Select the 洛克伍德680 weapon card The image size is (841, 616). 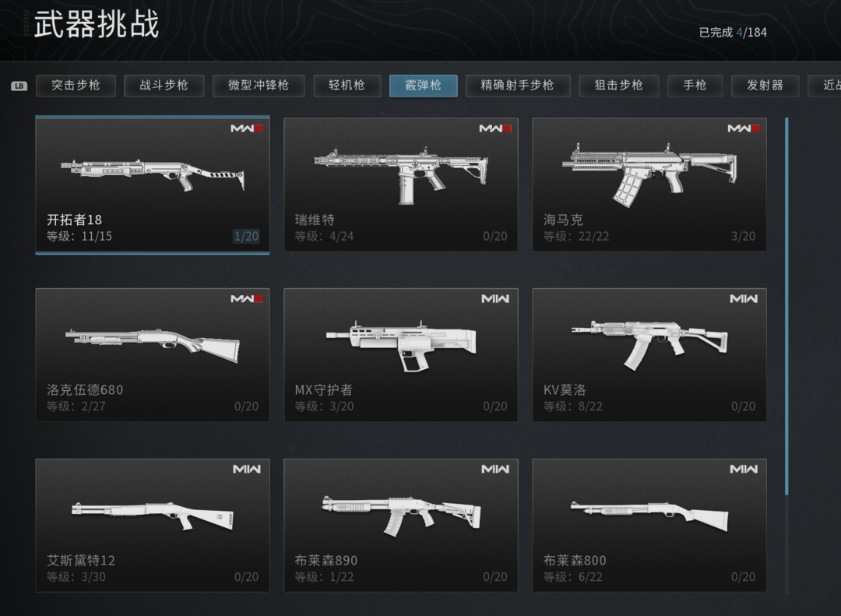tap(153, 354)
